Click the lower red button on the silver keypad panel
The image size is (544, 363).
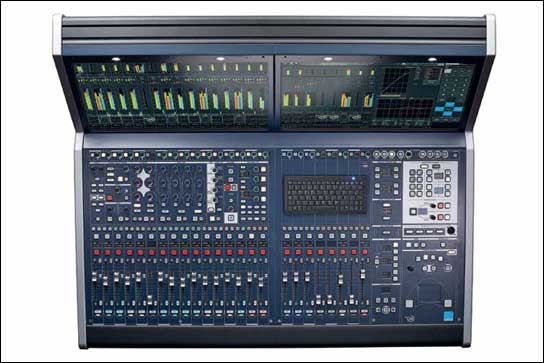[x=441, y=217]
